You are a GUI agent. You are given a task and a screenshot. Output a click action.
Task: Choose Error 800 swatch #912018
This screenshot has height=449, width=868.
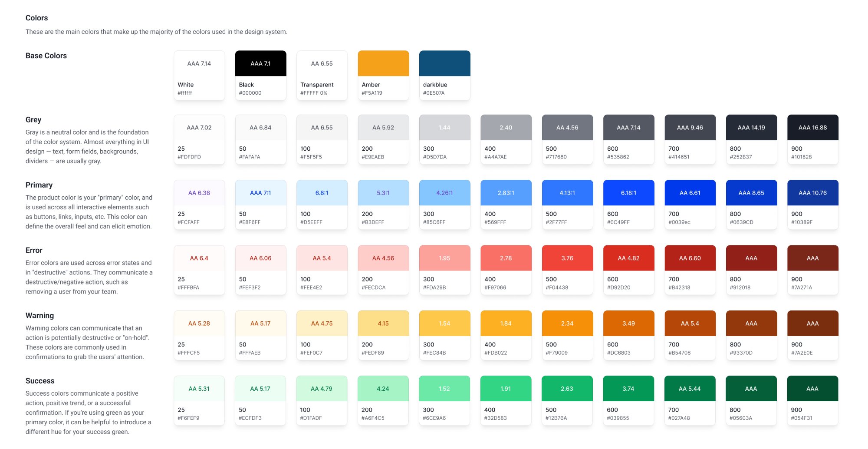(x=751, y=258)
